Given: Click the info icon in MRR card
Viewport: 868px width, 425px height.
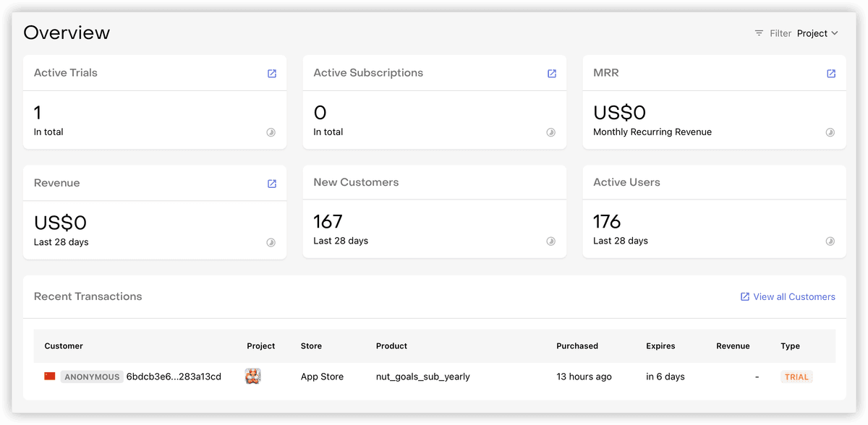Looking at the screenshot, I should (x=830, y=132).
